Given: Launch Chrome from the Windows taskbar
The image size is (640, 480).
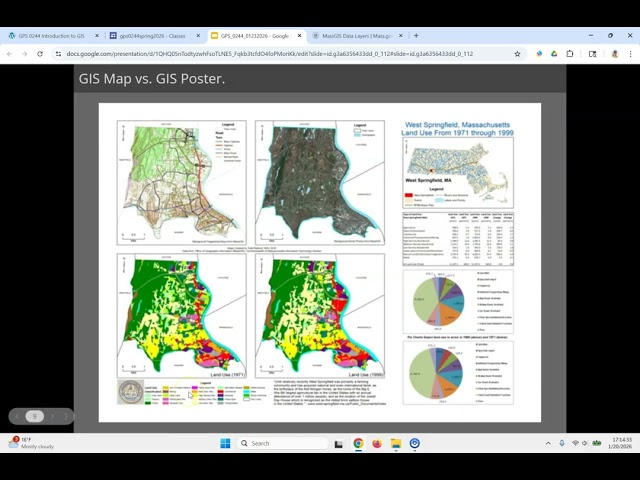Looking at the screenshot, I should click(x=358, y=443).
